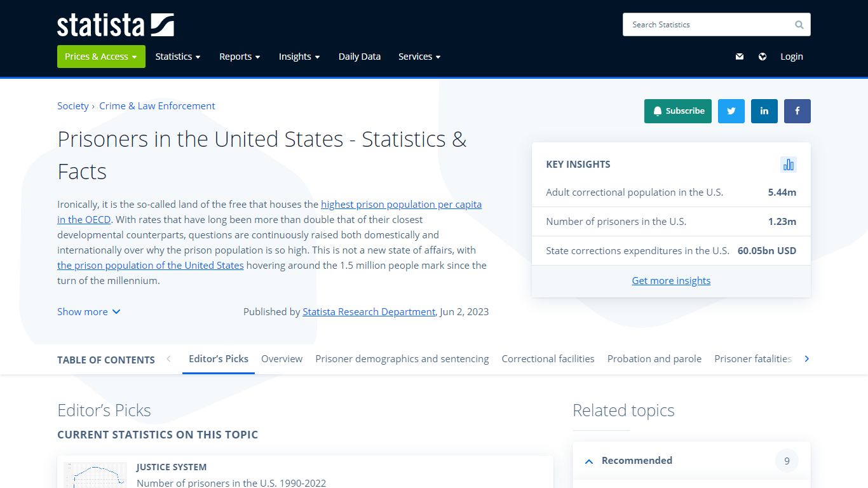Go to Daily Data

pos(360,57)
